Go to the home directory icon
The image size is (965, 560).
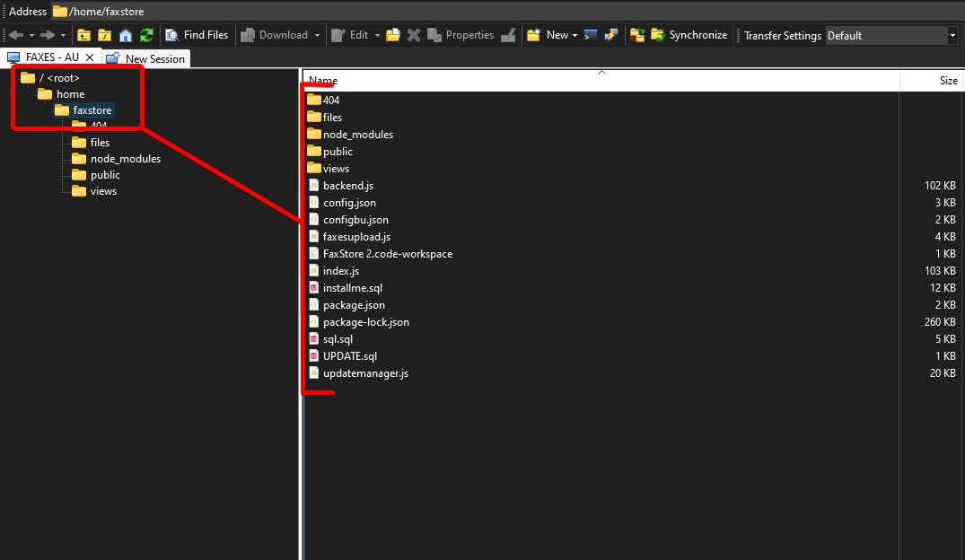(x=125, y=35)
